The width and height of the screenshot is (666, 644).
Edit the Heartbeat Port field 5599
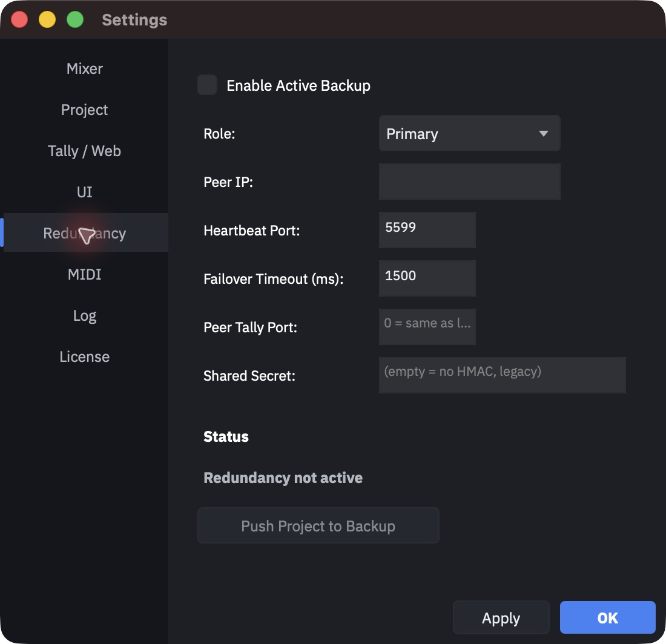pos(427,230)
